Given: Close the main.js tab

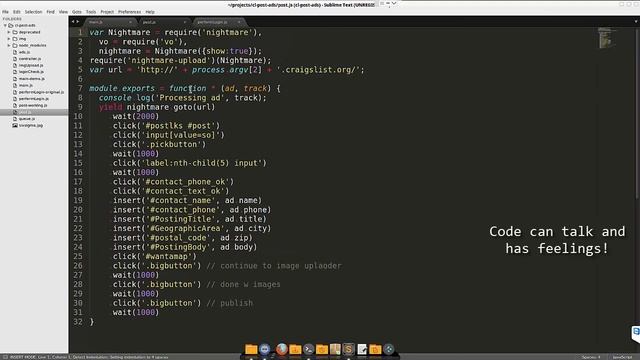Looking at the screenshot, I should [130, 22].
